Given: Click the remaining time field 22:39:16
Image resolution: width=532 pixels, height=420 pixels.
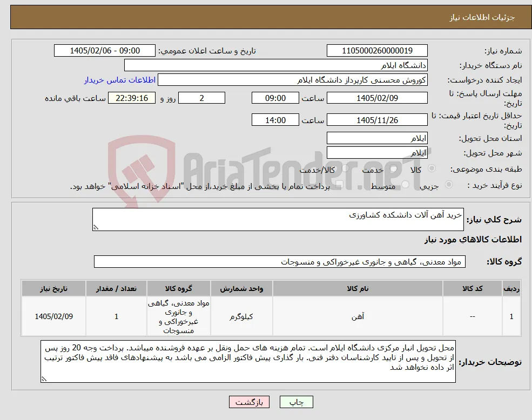Looking at the screenshot, I should pos(132,98).
